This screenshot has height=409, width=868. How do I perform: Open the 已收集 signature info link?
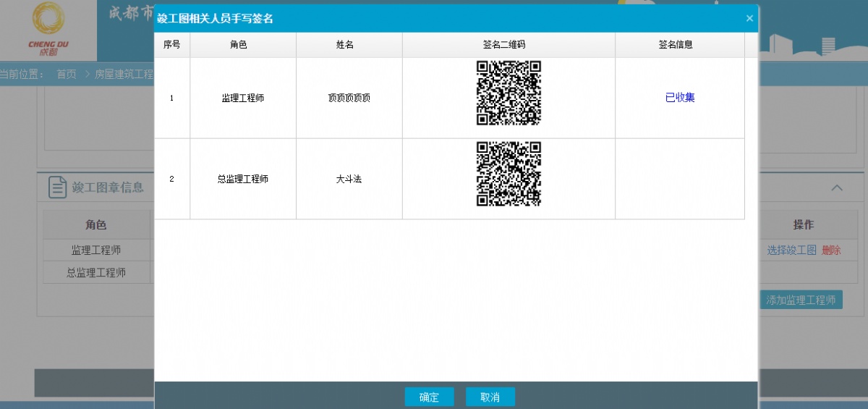point(680,98)
